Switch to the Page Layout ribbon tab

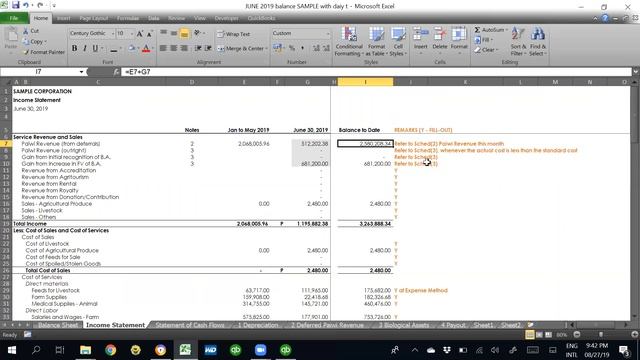(94, 18)
